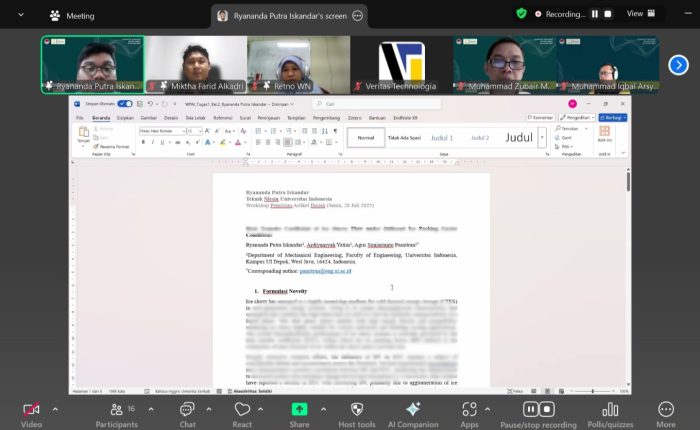Click the green Share screen icon
The height and width of the screenshot is (430, 700).
299,409
